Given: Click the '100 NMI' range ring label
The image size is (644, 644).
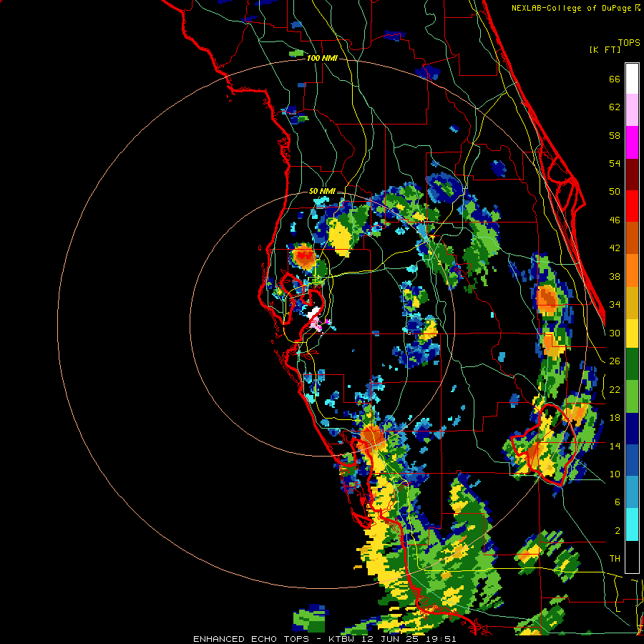Looking at the screenshot, I should click(x=322, y=59).
